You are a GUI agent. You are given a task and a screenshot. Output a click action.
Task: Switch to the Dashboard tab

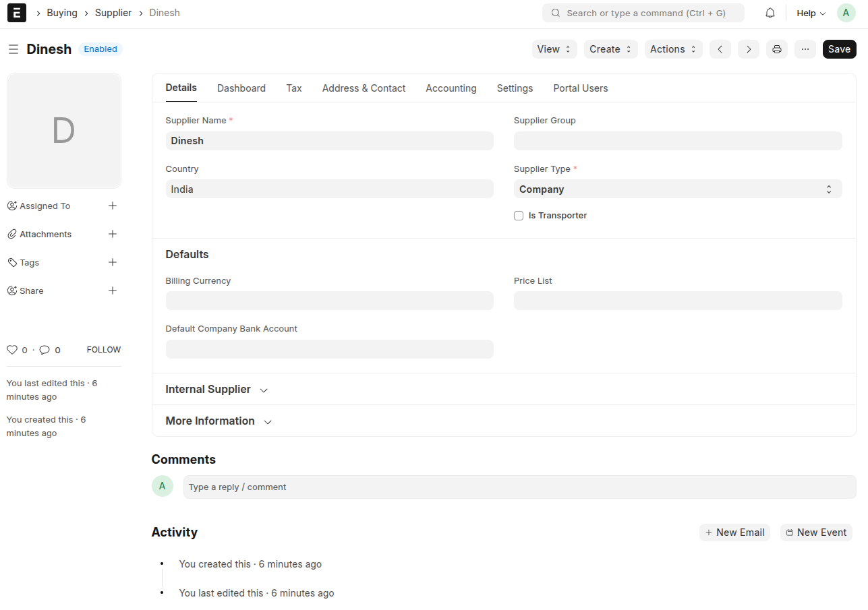click(241, 88)
